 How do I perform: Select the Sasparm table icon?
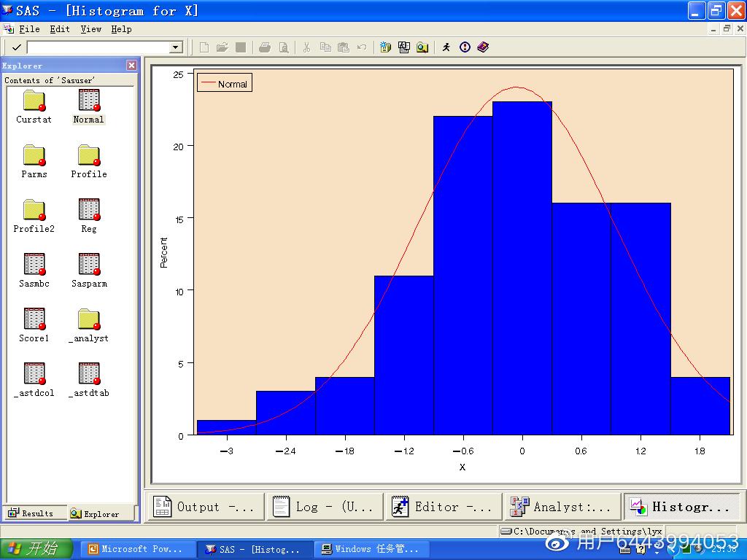tap(89, 265)
